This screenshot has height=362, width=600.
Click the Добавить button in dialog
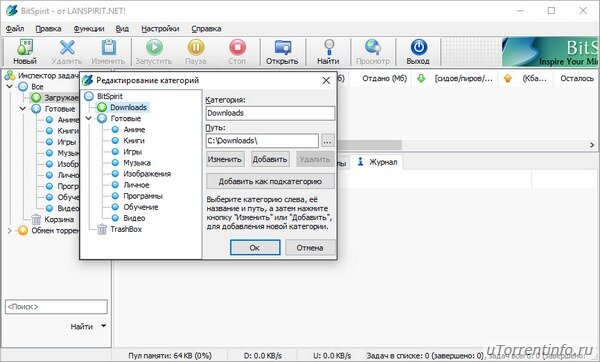(x=270, y=159)
